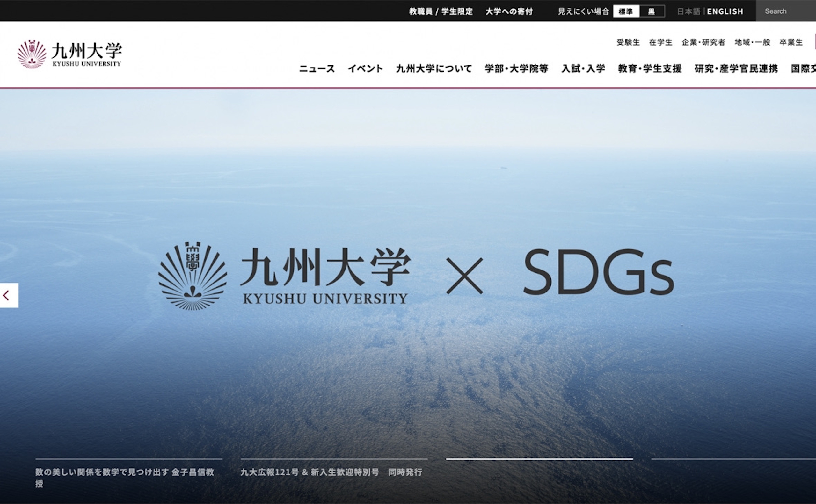Switch contrast to 標準 mode
Image resolution: width=816 pixels, height=504 pixels.
[x=626, y=11]
